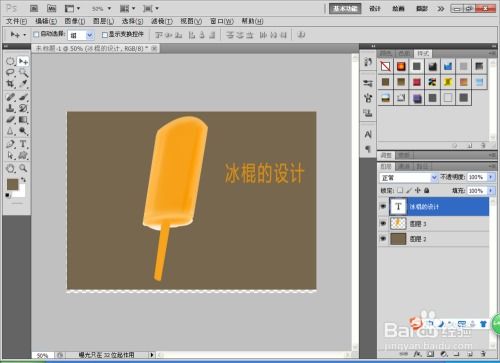Open the blend mode 正常 dropdown

(434, 177)
